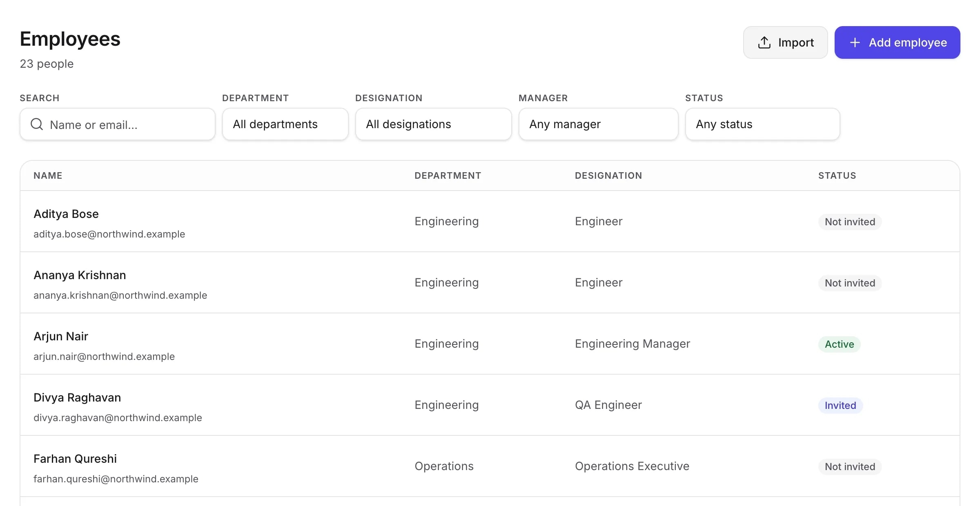Click the NAME column header
The width and height of the screenshot is (980, 506).
tap(48, 175)
